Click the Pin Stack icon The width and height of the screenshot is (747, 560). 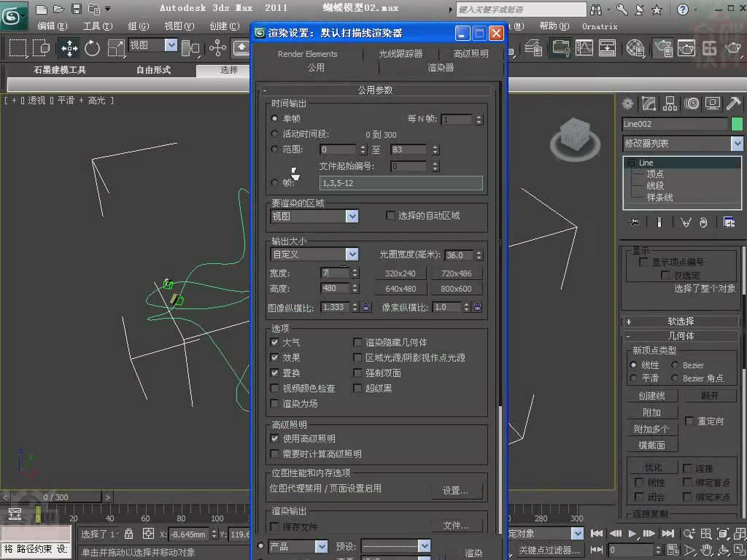pos(634,222)
